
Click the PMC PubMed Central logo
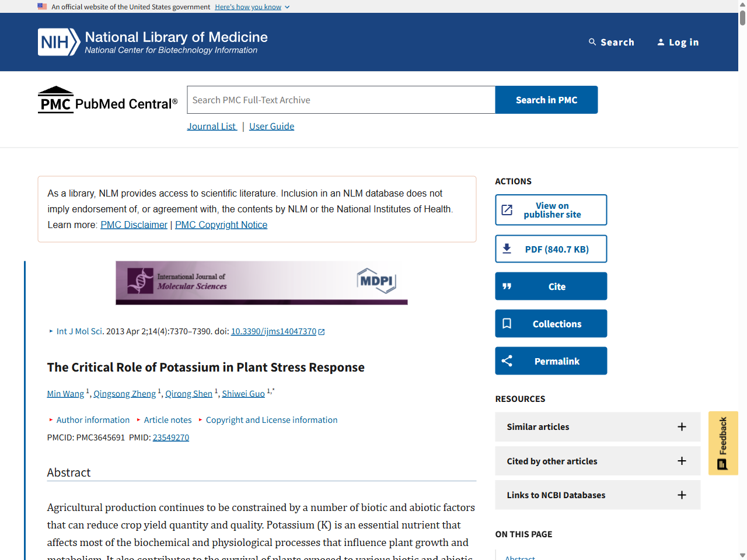point(108,100)
